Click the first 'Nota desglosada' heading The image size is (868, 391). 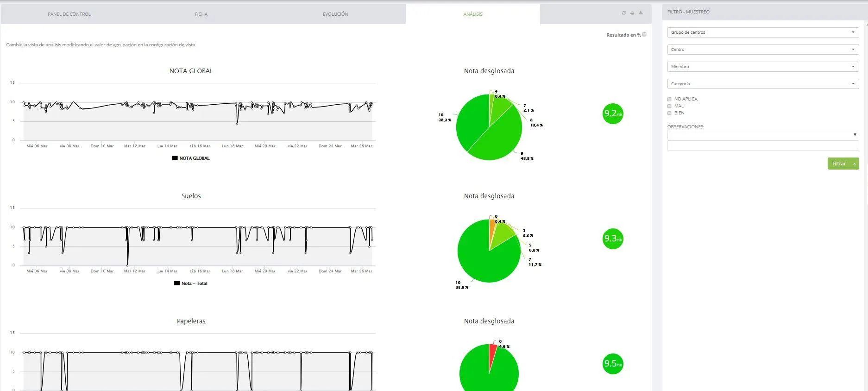[x=489, y=71]
